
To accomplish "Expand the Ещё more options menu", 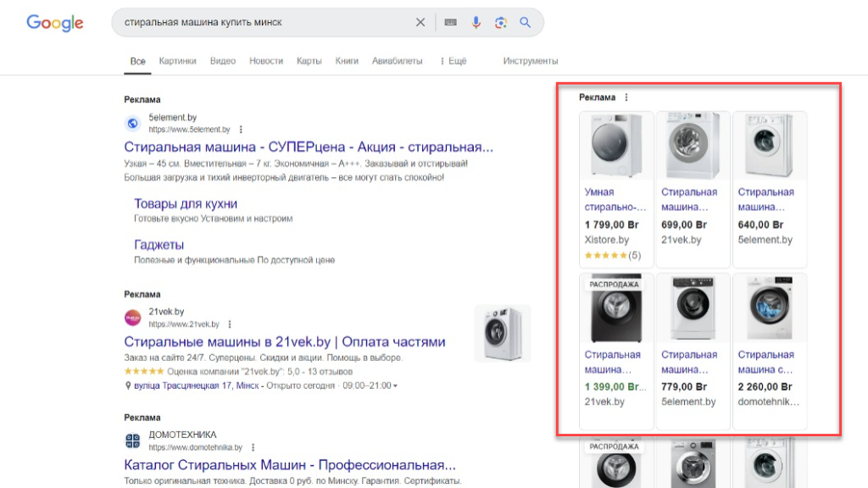I will 453,61.
